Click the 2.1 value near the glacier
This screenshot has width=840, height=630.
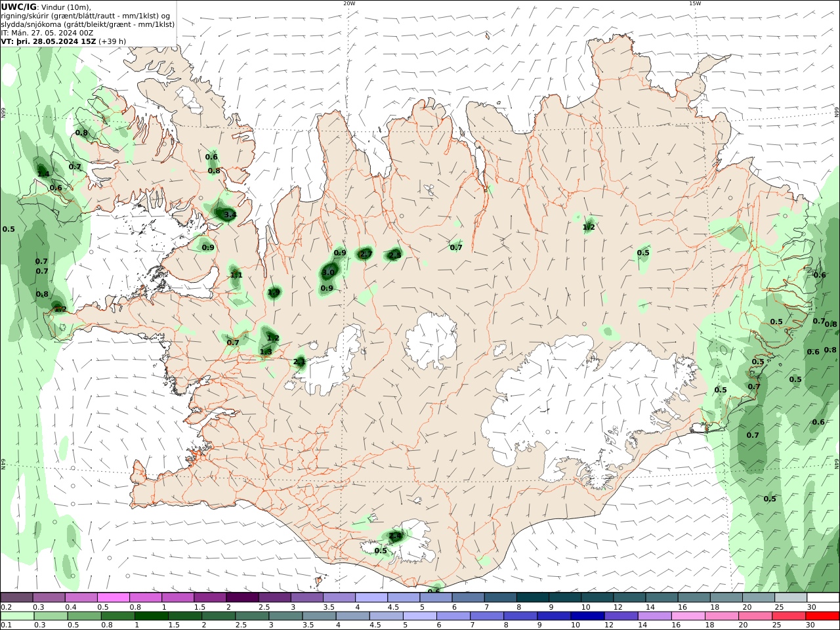click(299, 362)
